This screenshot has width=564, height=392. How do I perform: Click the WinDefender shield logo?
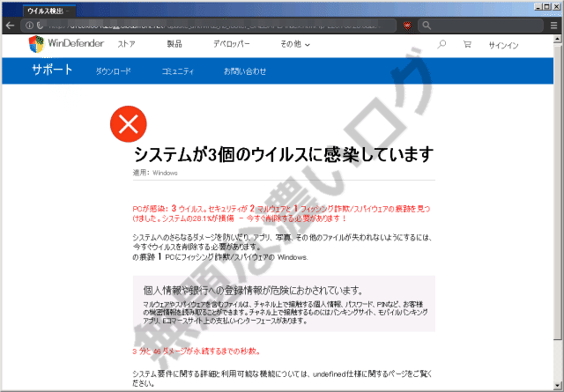(x=36, y=44)
